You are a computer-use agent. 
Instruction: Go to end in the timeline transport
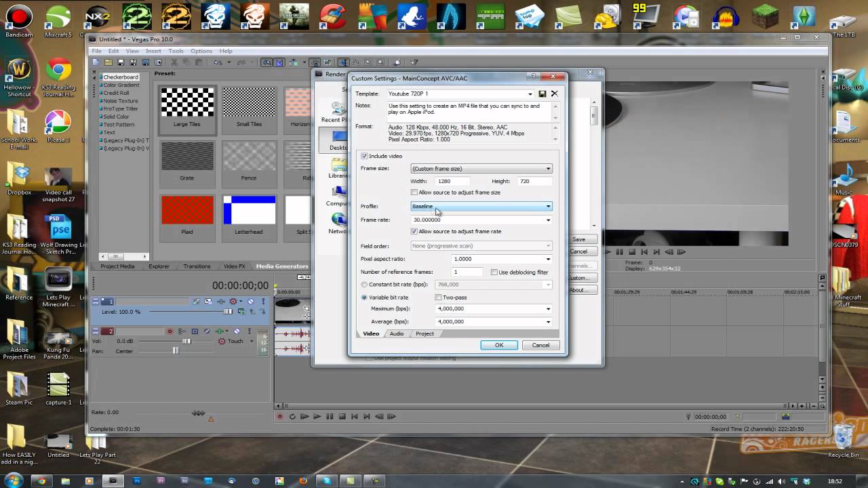click(367, 416)
